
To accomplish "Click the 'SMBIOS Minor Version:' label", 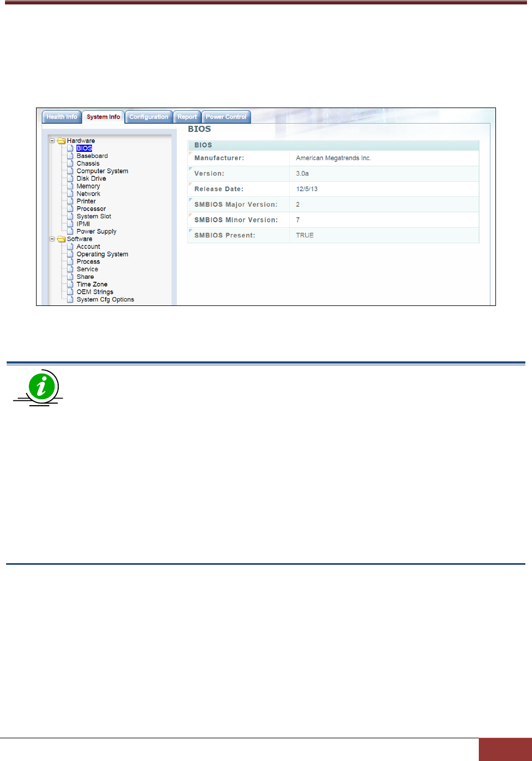I will pos(236,220).
